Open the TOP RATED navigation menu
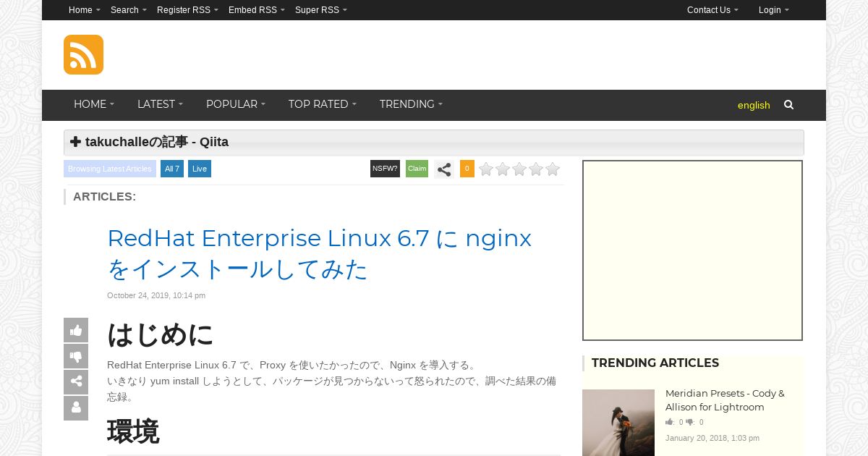The image size is (868, 456). [x=323, y=105]
